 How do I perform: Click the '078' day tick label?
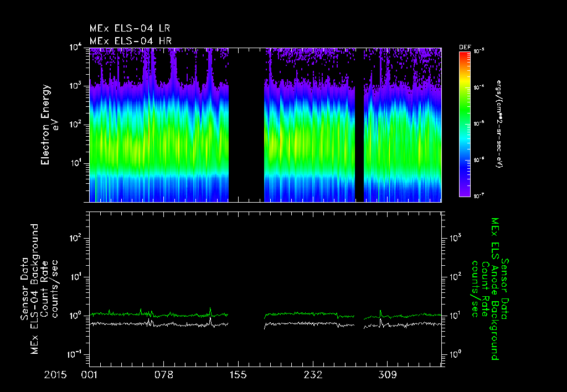click(x=164, y=375)
